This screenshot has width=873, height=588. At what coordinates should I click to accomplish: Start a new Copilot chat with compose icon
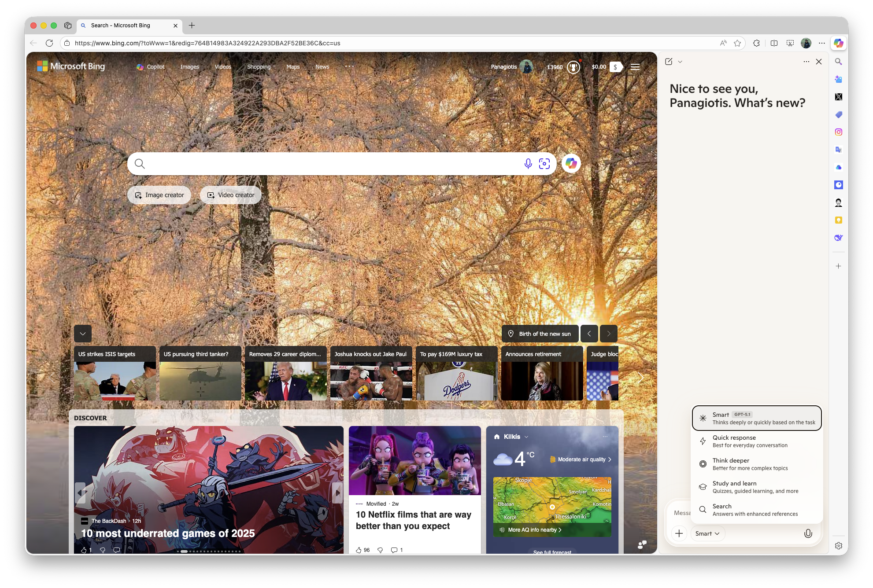tap(668, 62)
